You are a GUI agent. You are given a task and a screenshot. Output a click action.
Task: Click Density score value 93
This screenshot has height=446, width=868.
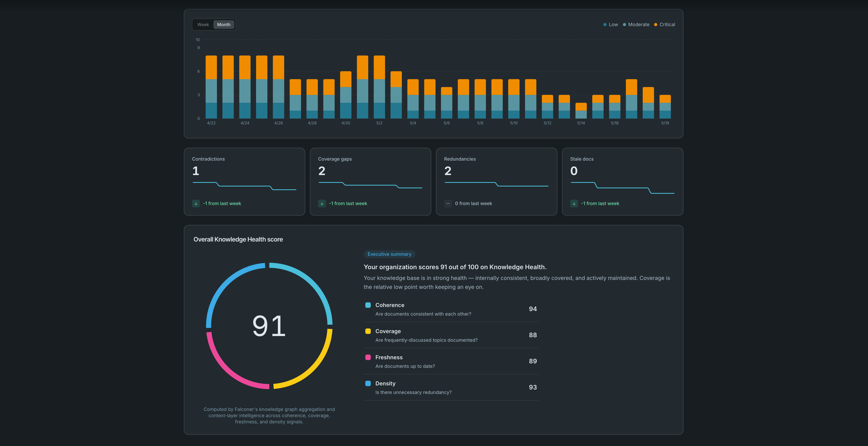533,387
